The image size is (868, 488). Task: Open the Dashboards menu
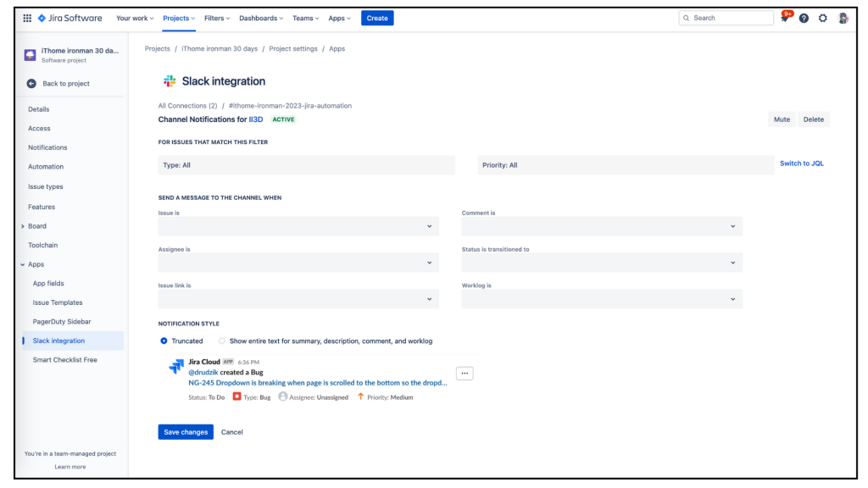(x=261, y=19)
